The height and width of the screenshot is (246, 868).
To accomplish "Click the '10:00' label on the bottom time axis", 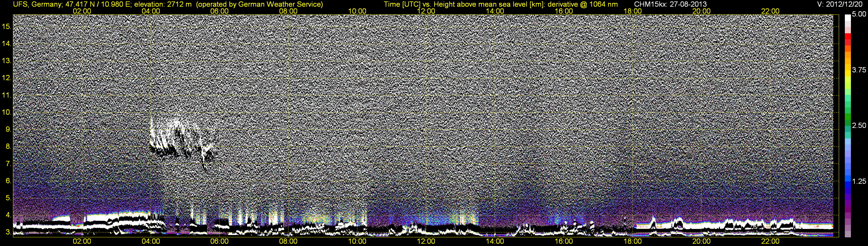I will (357, 241).
